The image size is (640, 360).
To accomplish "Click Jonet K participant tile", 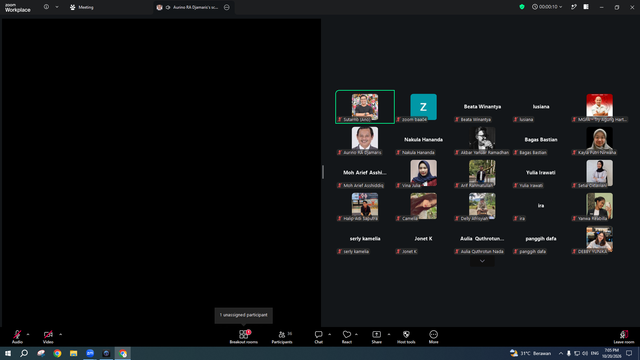I will 423,239.
